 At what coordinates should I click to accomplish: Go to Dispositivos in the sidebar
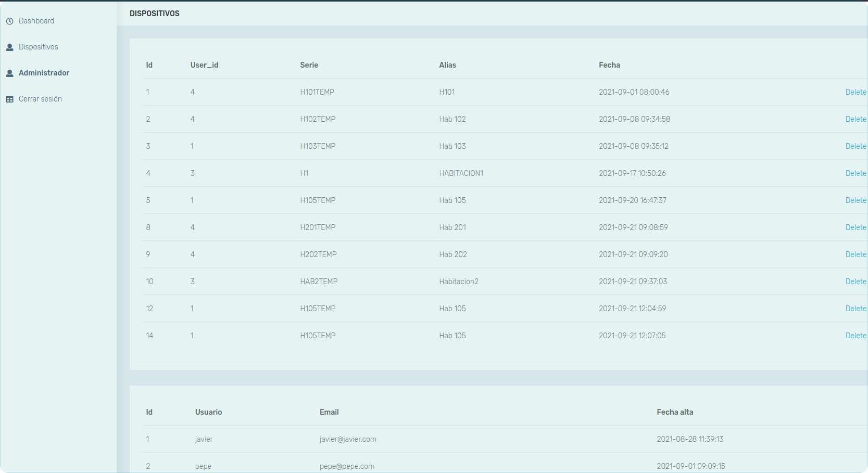coord(39,47)
